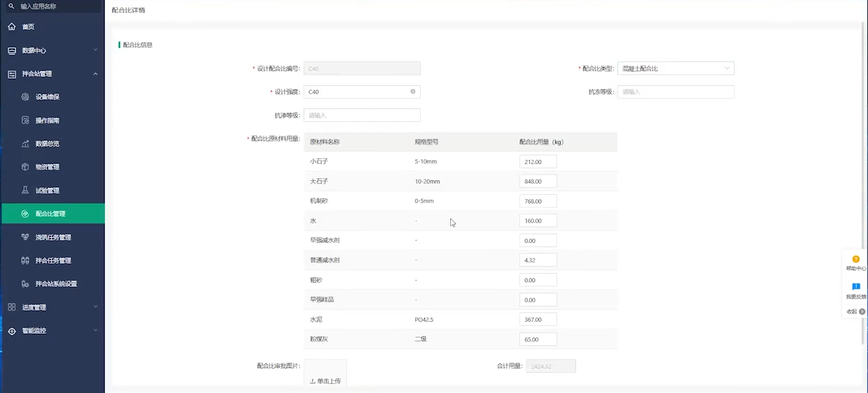Collapse the floating panel with the 收起 arrow
Viewport: 868px width, 393px height.
click(862, 311)
